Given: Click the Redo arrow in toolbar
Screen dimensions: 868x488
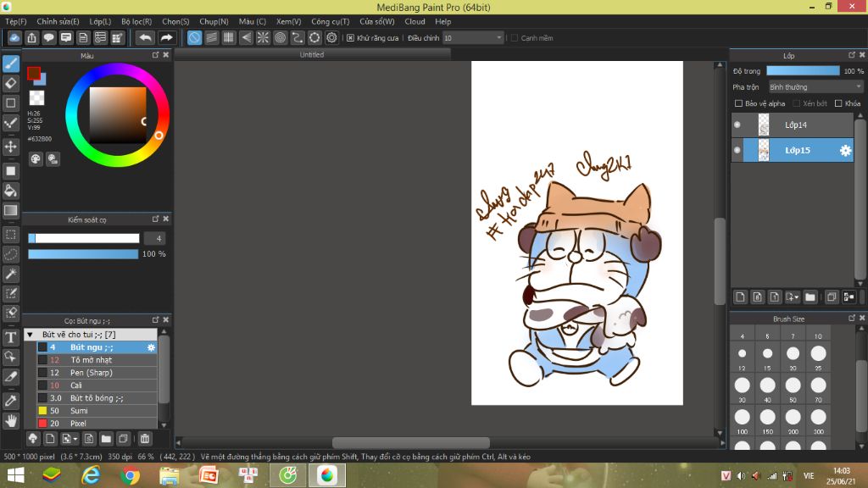Looking at the screenshot, I should 166,37.
